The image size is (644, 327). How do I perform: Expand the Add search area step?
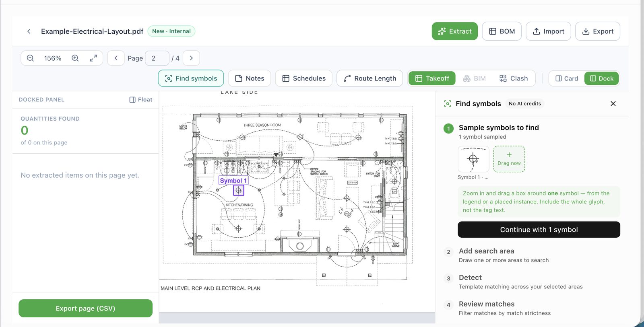[487, 251]
